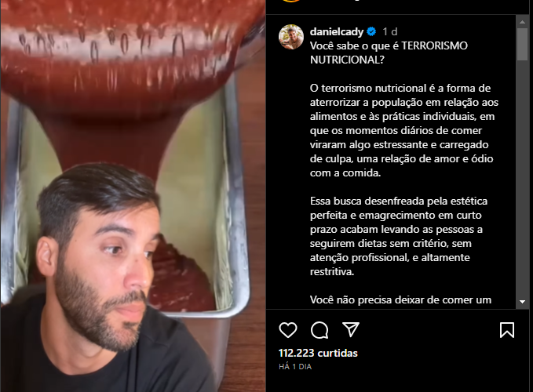
Task: Like the post with the heart icon
Action: 288,330
